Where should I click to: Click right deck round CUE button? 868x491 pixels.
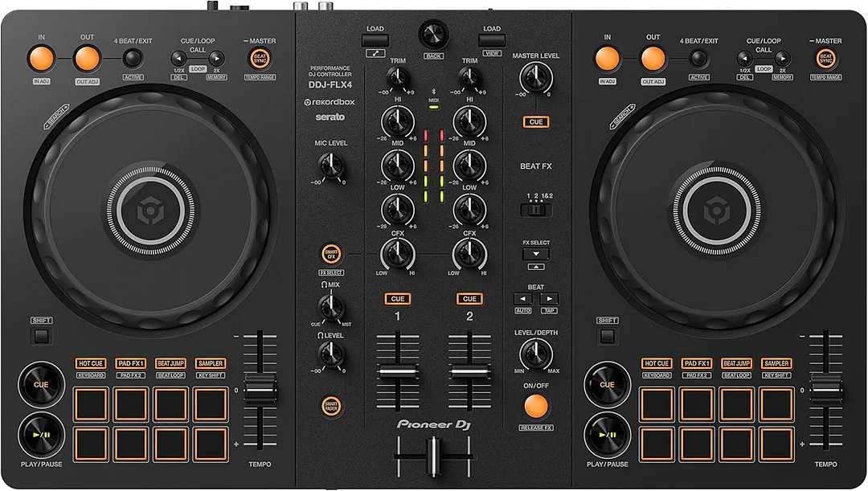coord(608,385)
